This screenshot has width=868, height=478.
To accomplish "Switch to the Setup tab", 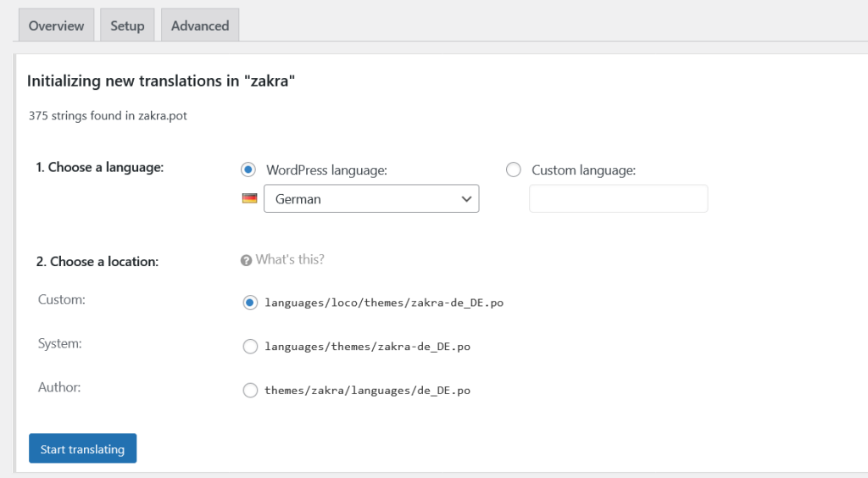I will coord(127,25).
